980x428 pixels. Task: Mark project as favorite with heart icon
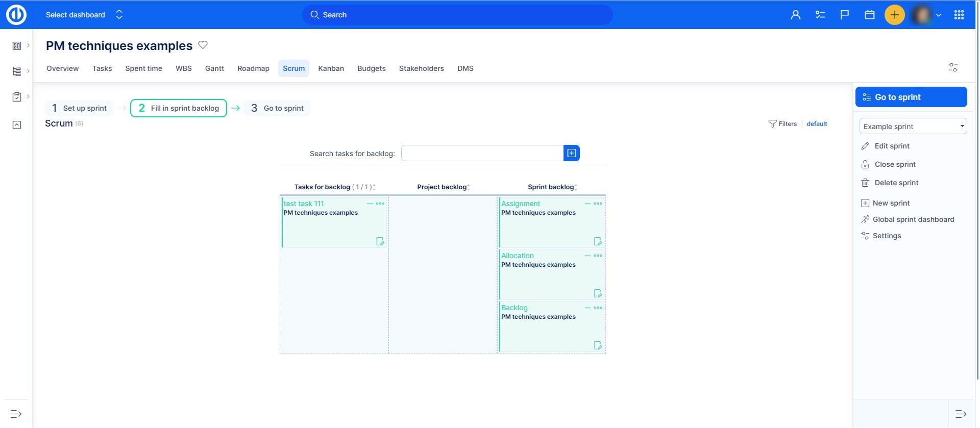pyautogui.click(x=203, y=45)
